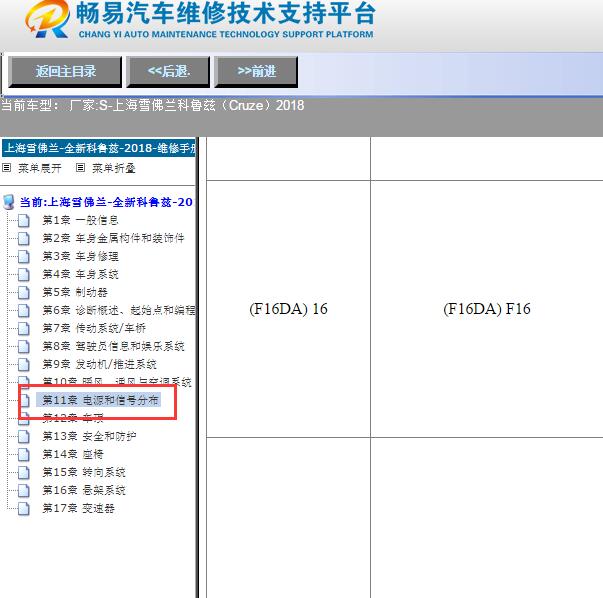Screen dimensions: 603x598
Task: Open 第1章 一般信息
Action: pos(80,220)
